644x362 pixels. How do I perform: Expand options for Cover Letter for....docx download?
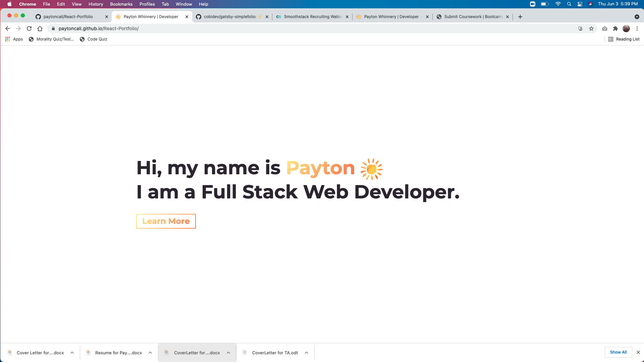[72, 353]
